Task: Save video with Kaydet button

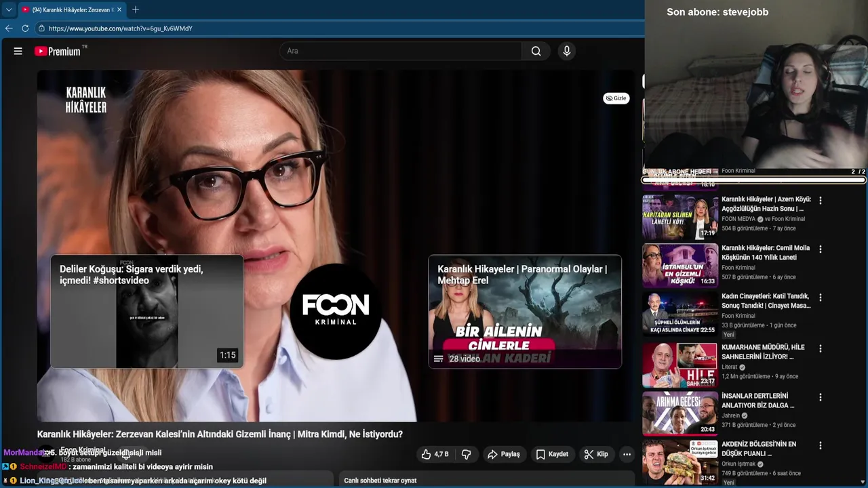Action: [552, 454]
